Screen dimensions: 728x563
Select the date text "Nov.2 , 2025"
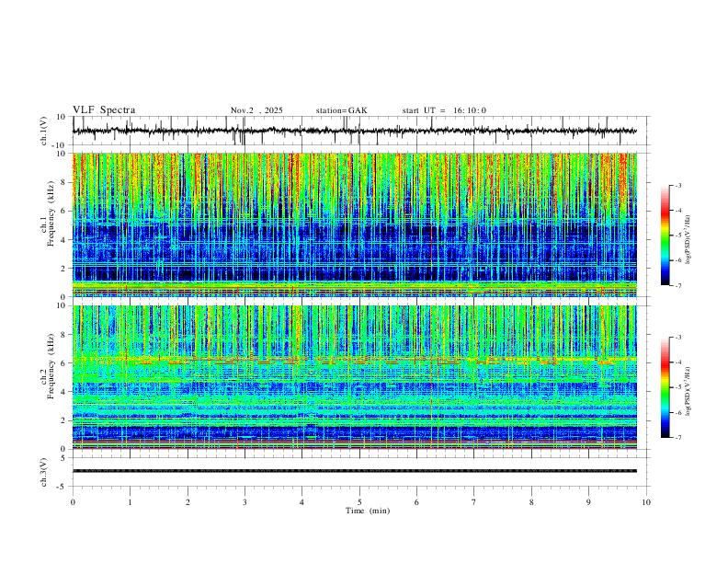(256, 110)
